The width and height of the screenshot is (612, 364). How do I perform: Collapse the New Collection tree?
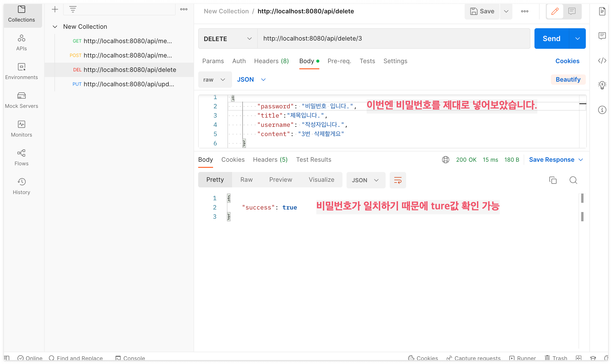click(55, 27)
